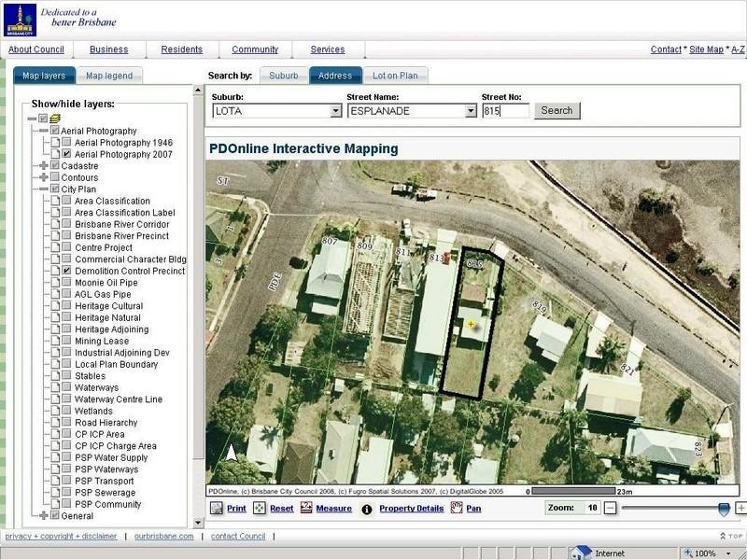
Task: Open the ourbrisbane.com link
Action: [164, 537]
